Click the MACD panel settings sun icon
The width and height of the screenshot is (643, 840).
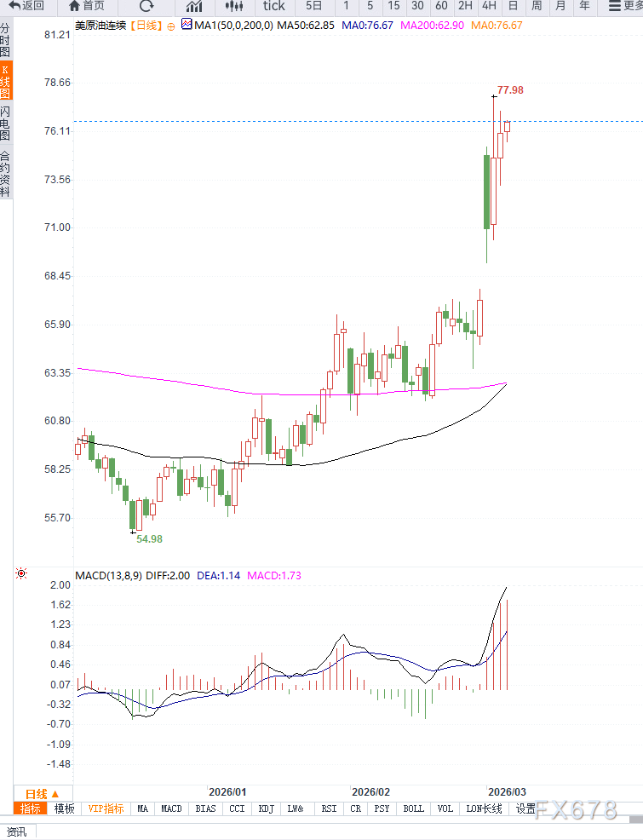coord(20,575)
